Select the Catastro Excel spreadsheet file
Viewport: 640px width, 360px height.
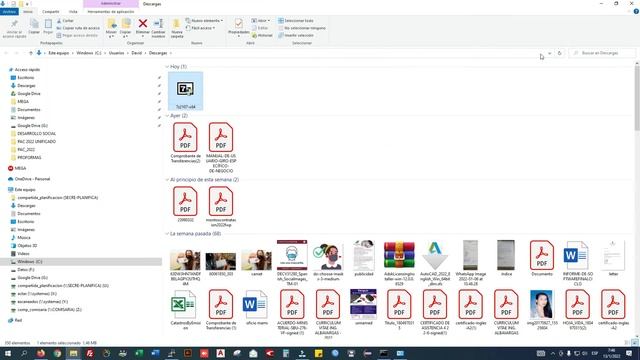[185, 309]
